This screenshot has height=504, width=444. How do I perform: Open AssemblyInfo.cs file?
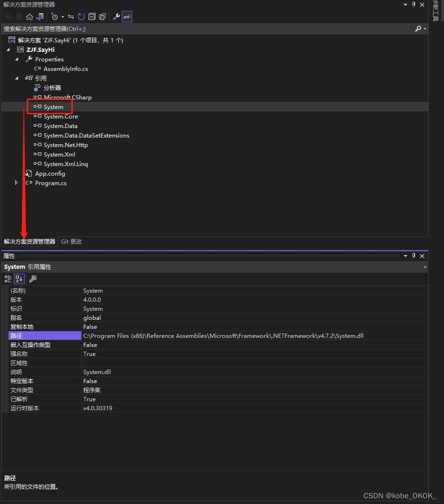tap(66, 69)
